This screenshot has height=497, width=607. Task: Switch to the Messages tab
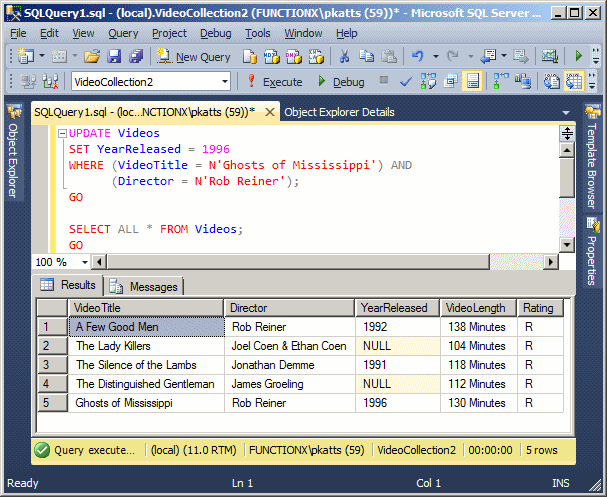tap(144, 287)
